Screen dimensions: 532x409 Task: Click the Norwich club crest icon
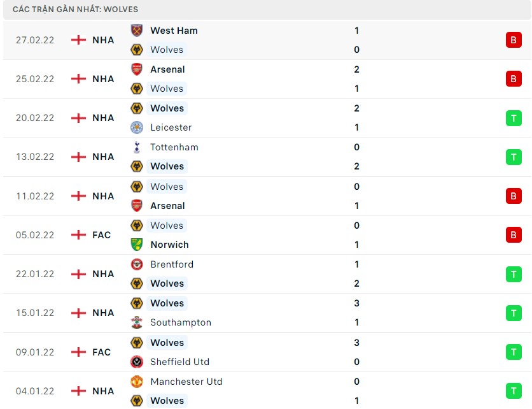click(137, 245)
